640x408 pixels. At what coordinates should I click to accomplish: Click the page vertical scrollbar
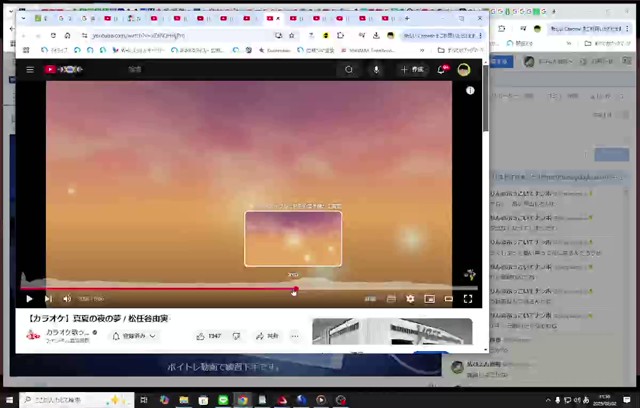[x=485, y=98]
